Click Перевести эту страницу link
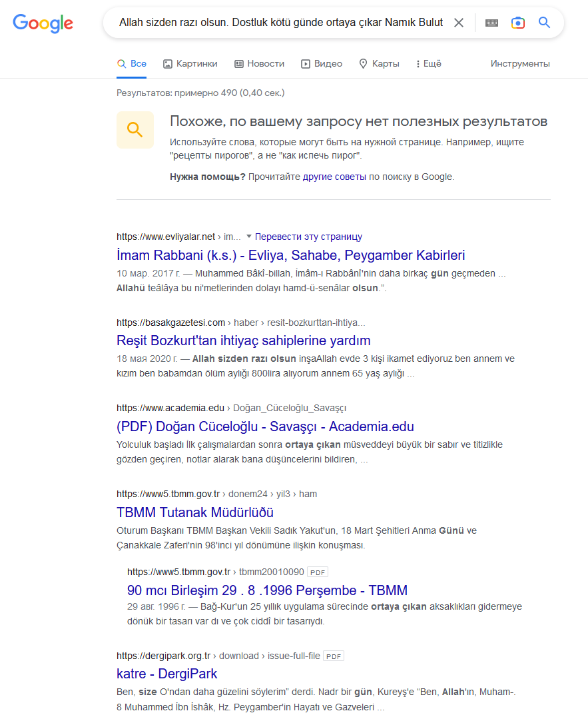Image resolution: width=588 pixels, height=723 pixels. point(308,237)
